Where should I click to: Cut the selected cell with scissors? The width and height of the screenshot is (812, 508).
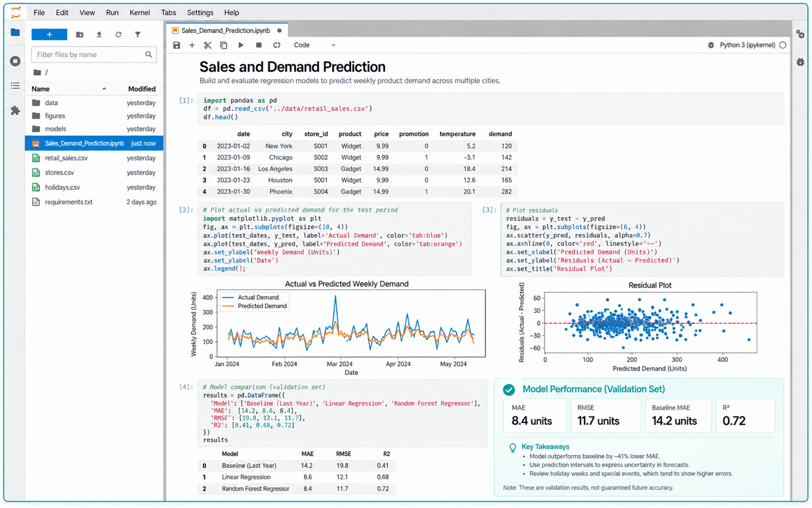208,45
